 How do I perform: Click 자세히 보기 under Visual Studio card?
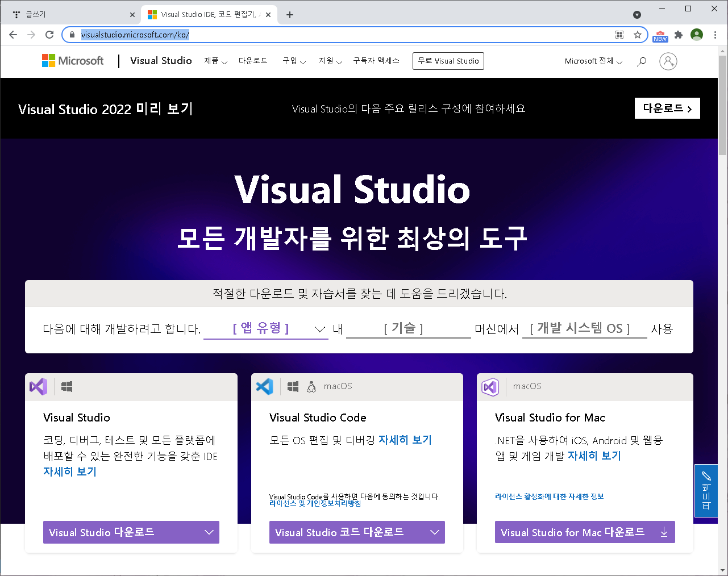[x=70, y=471]
